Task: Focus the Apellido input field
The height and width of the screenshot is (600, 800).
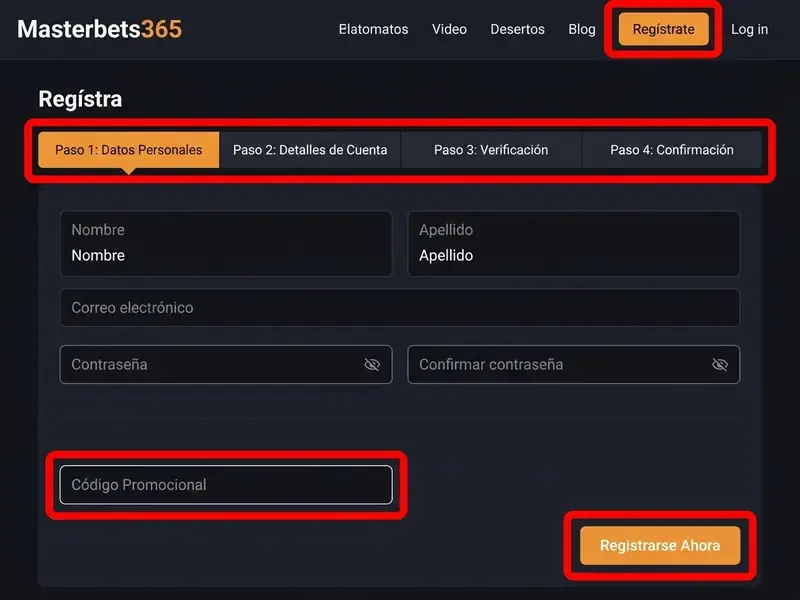Action: 573,244
